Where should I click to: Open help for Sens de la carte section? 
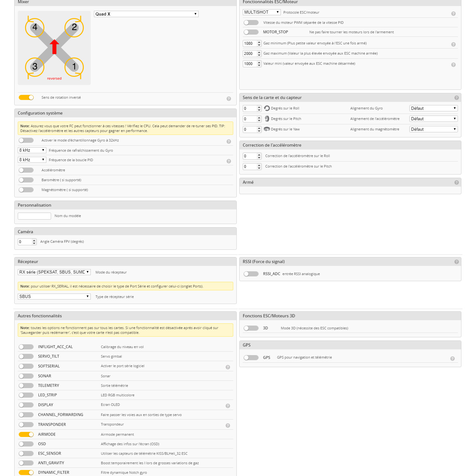(457, 98)
